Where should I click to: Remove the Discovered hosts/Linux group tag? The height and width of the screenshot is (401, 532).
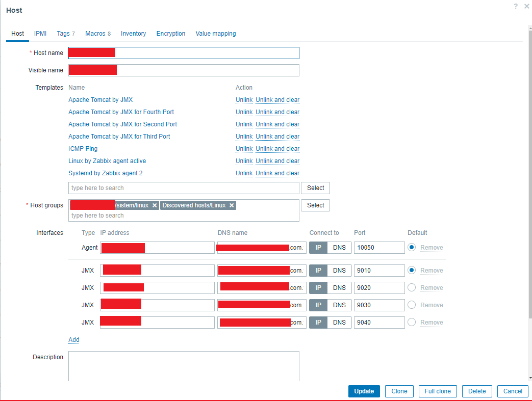[232, 205]
